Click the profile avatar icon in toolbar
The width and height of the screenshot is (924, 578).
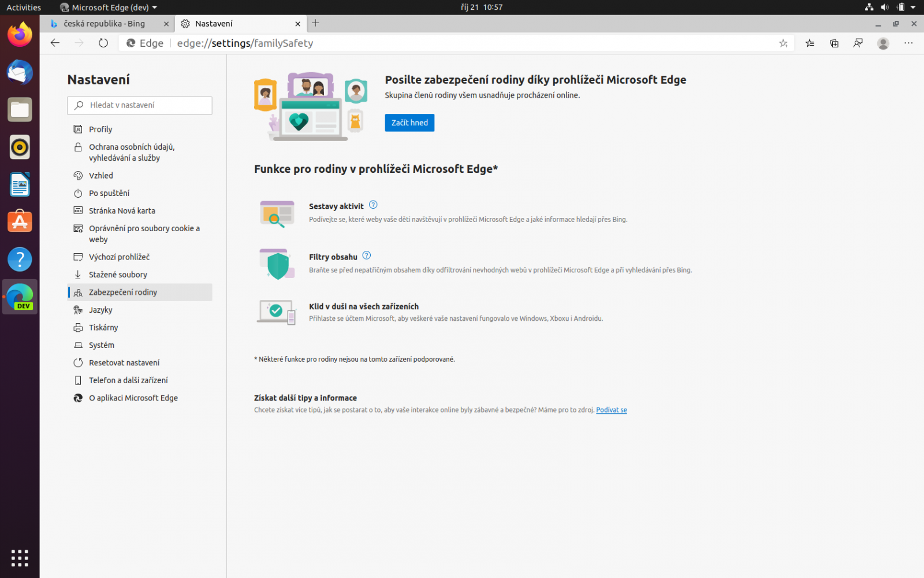(x=883, y=43)
